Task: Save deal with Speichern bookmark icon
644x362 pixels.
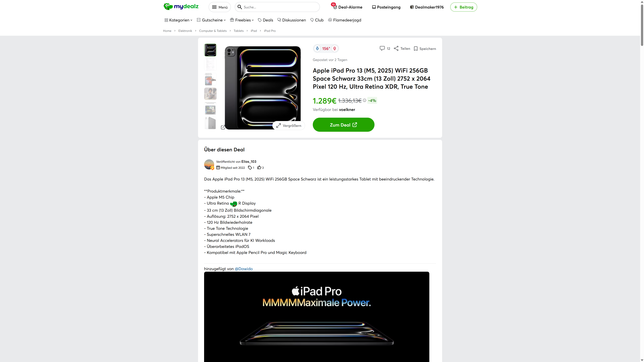Action: pos(416,49)
